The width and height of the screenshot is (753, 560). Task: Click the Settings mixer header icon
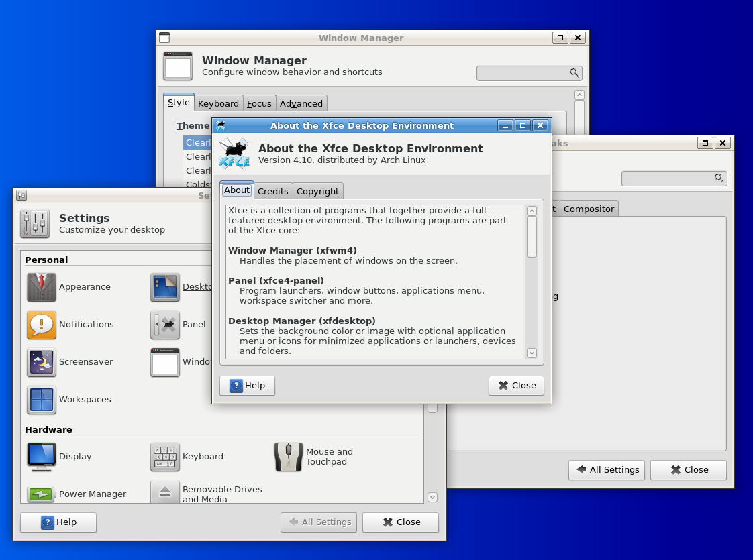(35, 223)
